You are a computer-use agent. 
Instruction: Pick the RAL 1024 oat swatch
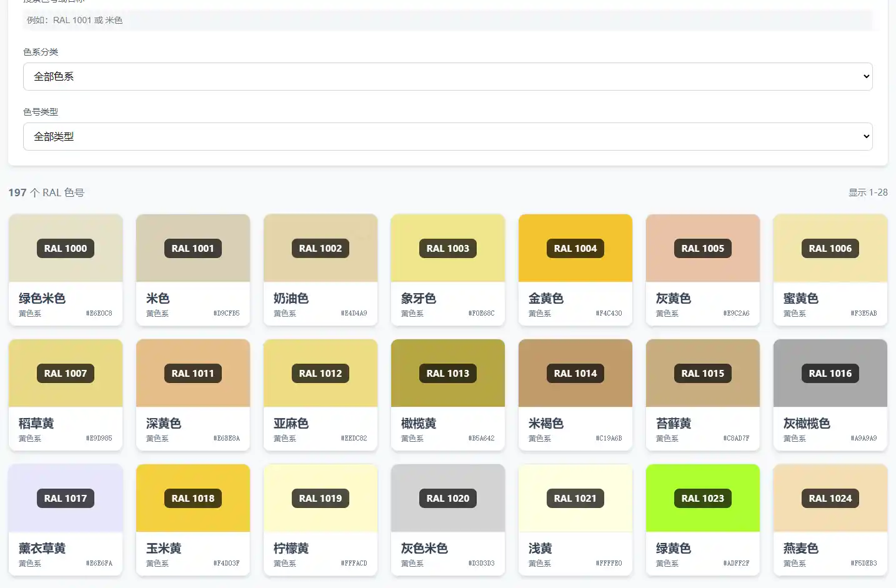pyautogui.click(x=830, y=498)
